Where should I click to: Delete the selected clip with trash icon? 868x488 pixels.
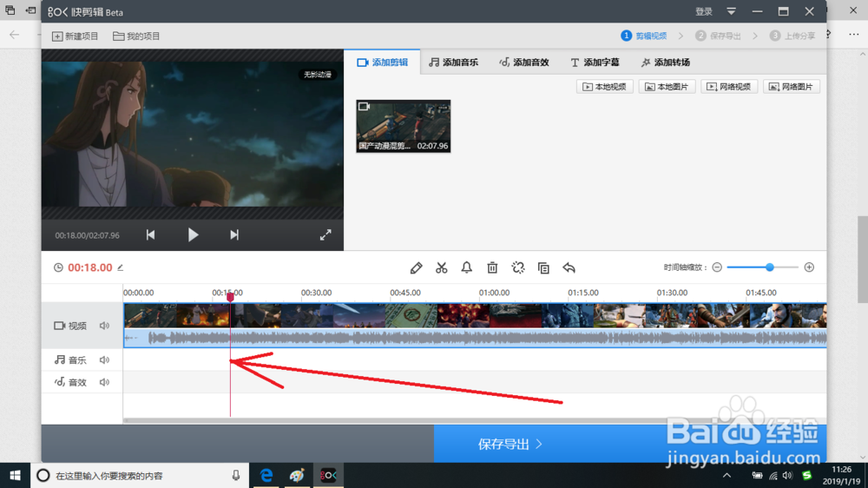(492, 268)
